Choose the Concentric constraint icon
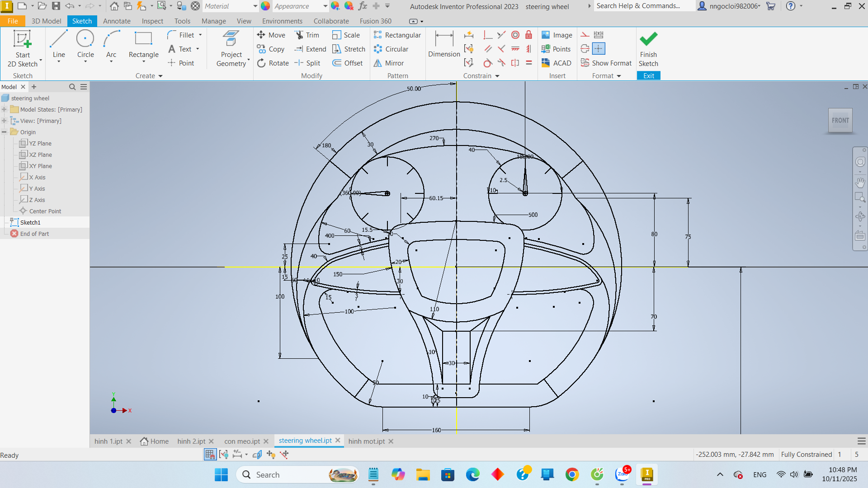Screen dimensions: 868x488 [515, 35]
